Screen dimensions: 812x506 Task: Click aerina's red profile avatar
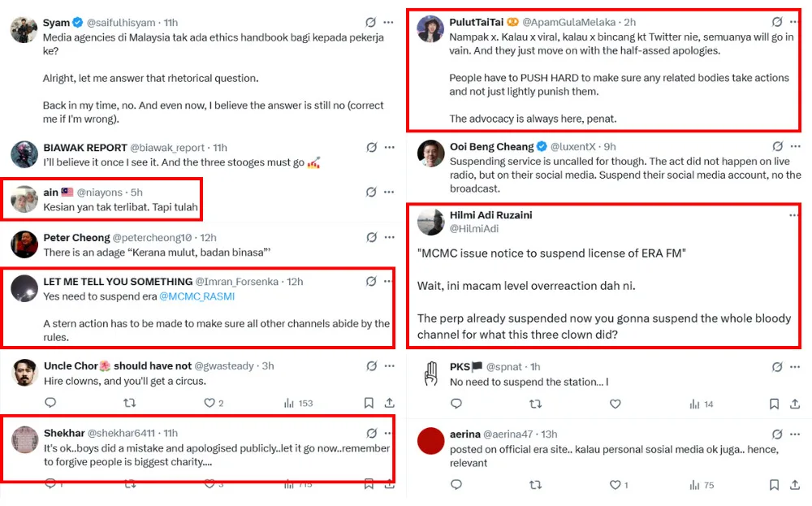[430, 441]
